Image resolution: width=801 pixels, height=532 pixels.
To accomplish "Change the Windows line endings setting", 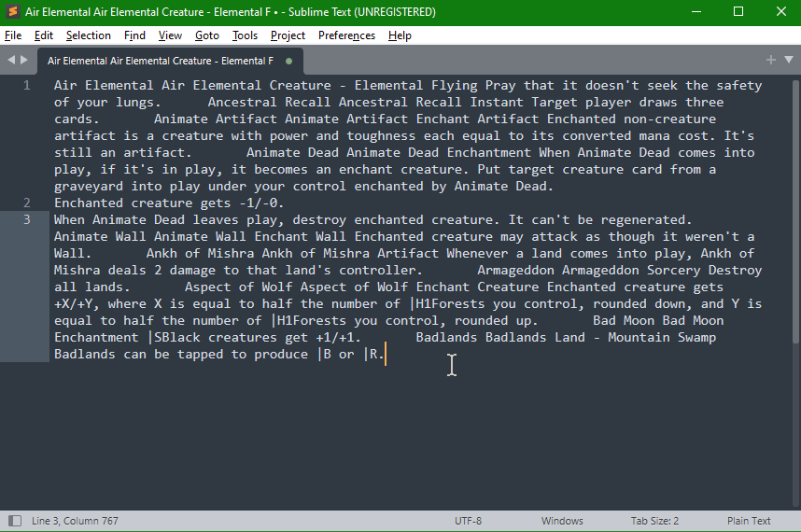I will [x=562, y=521].
